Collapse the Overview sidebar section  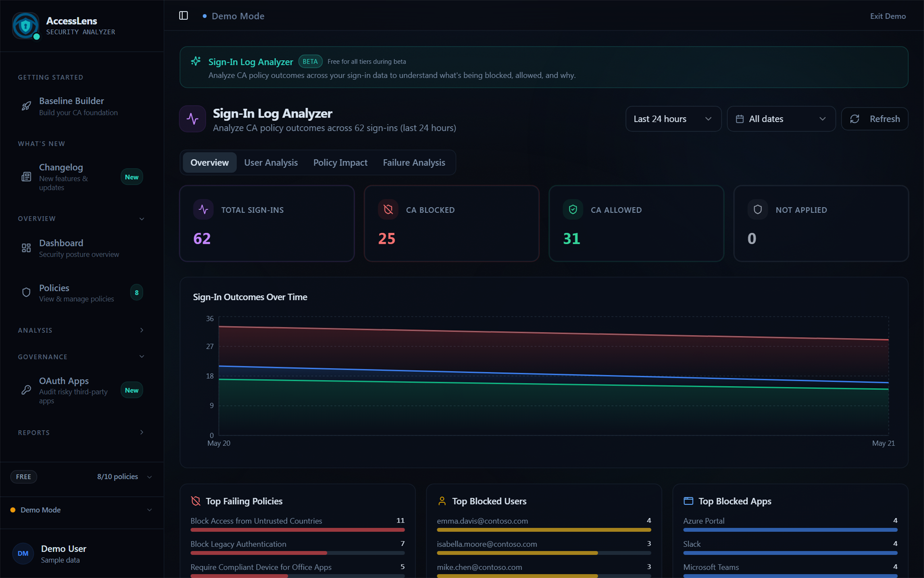click(x=142, y=219)
